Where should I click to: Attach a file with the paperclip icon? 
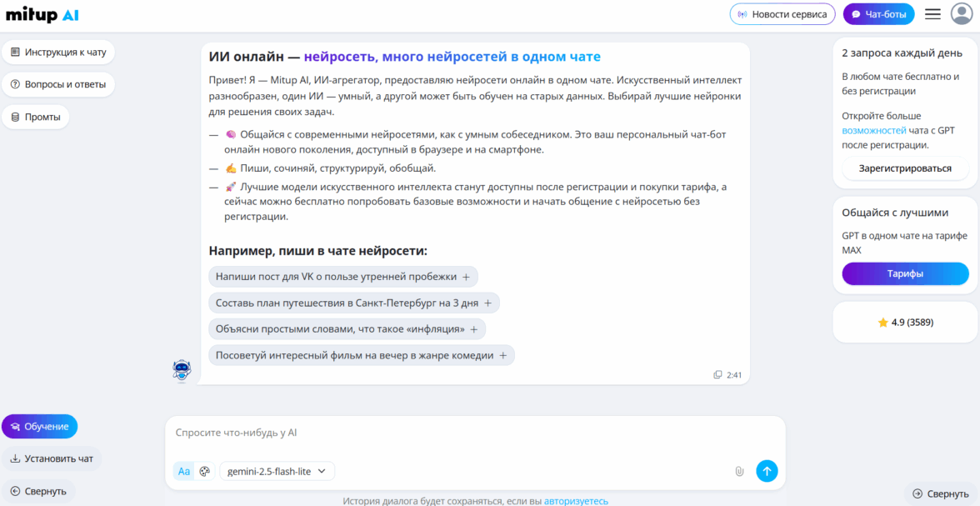(x=739, y=471)
